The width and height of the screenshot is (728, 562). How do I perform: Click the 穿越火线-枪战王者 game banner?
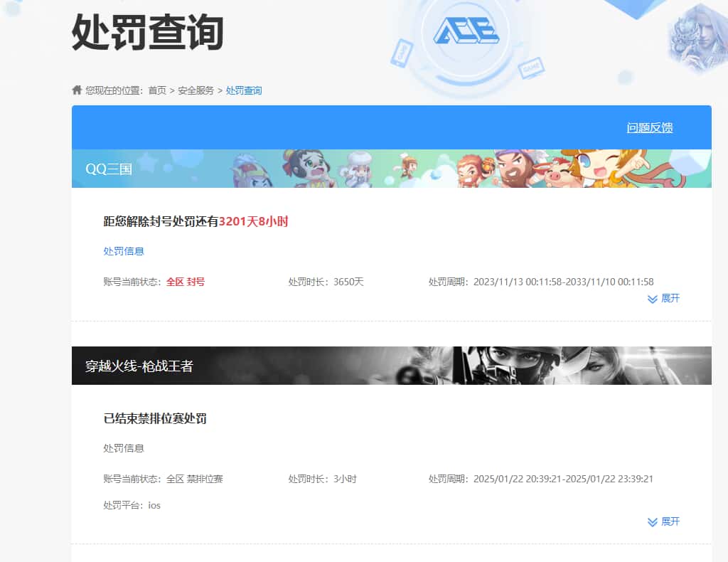392,366
